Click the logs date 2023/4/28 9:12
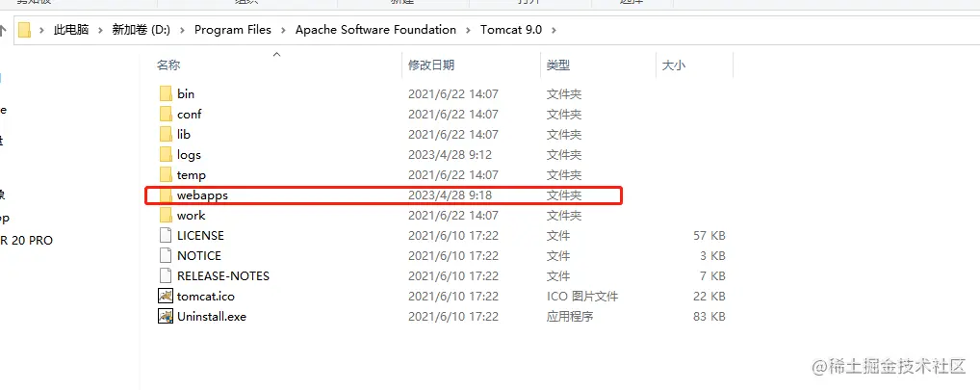Viewport: 980px width, 390px height. (x=450, y=154)
